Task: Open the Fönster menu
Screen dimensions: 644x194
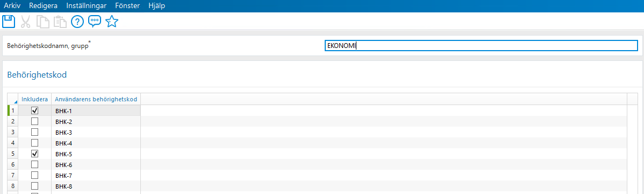Action: [128, 6]
